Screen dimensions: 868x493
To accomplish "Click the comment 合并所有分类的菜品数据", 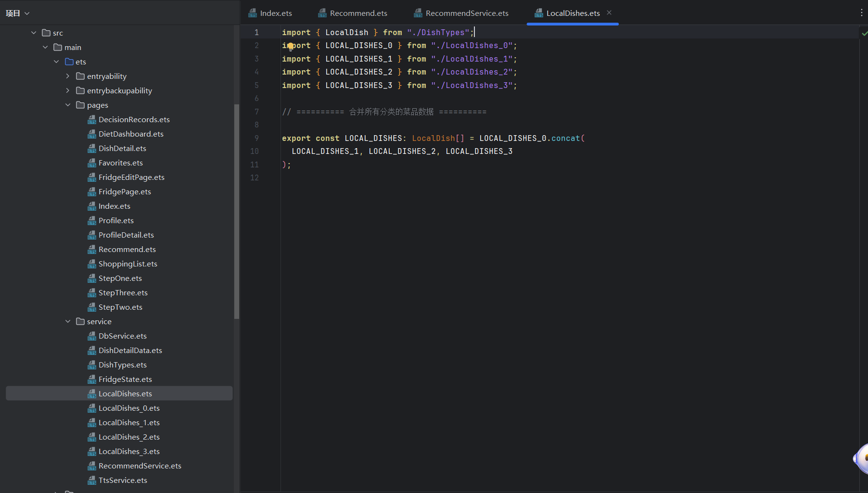I will [391, 112].
